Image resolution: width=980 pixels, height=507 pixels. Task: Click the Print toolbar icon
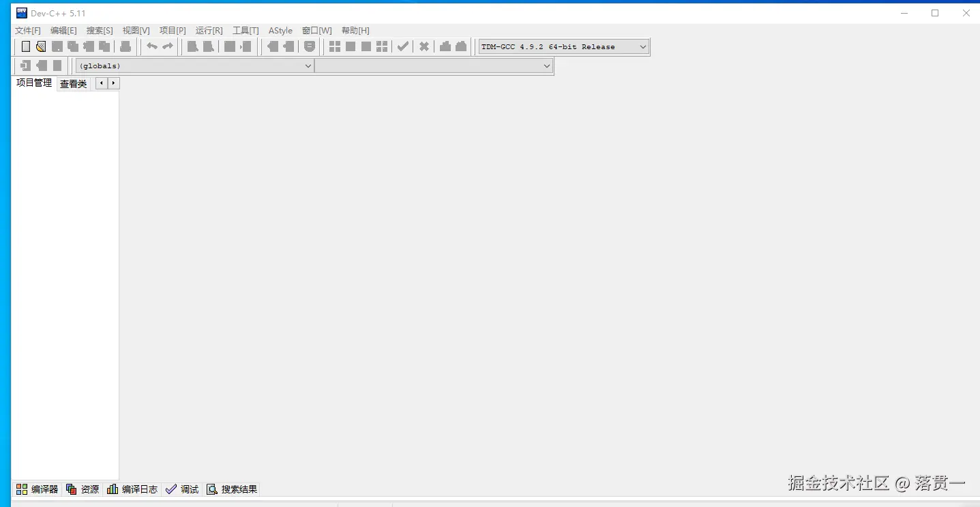click(125, 46)
